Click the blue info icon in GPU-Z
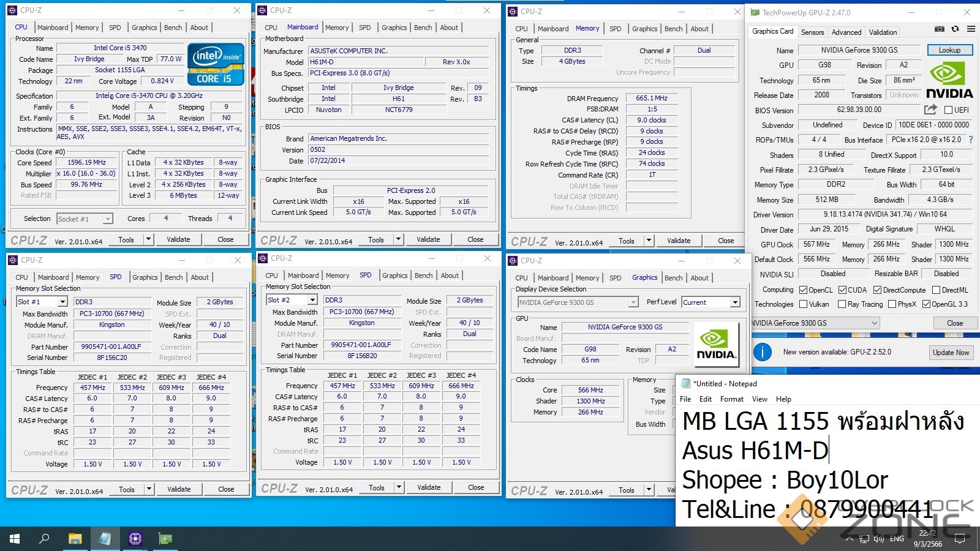Image resolution: width=980 pixels, height=551 pixels. 762,352
